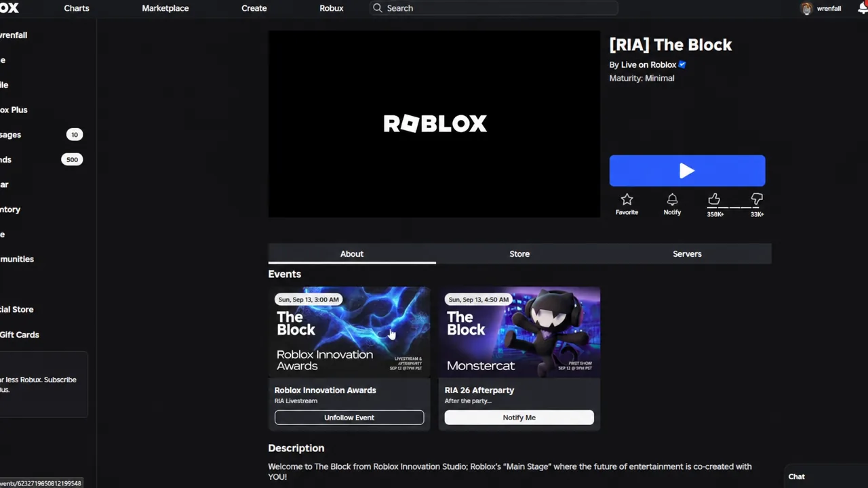Open the Roblox Innovation Awards event thumbnail
Screen dimensions: 868x488
click(x=349, y=332)
